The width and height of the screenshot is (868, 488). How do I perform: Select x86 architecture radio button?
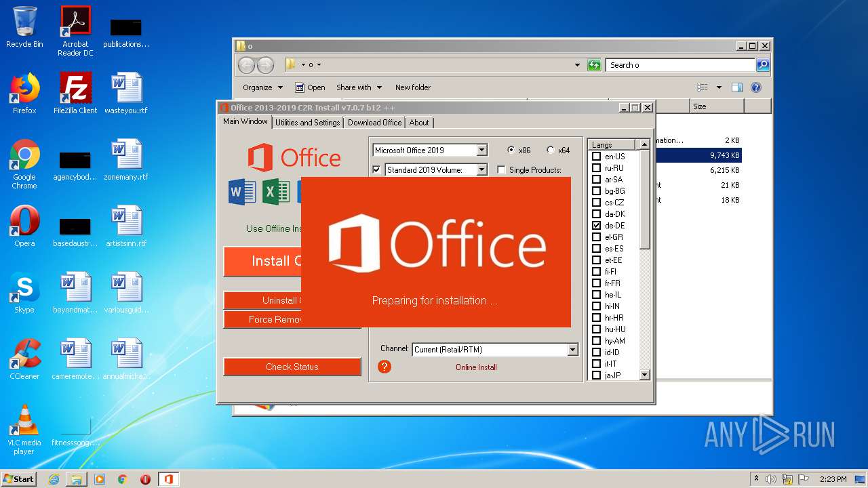pyautogui.click(x=511, y=150)
